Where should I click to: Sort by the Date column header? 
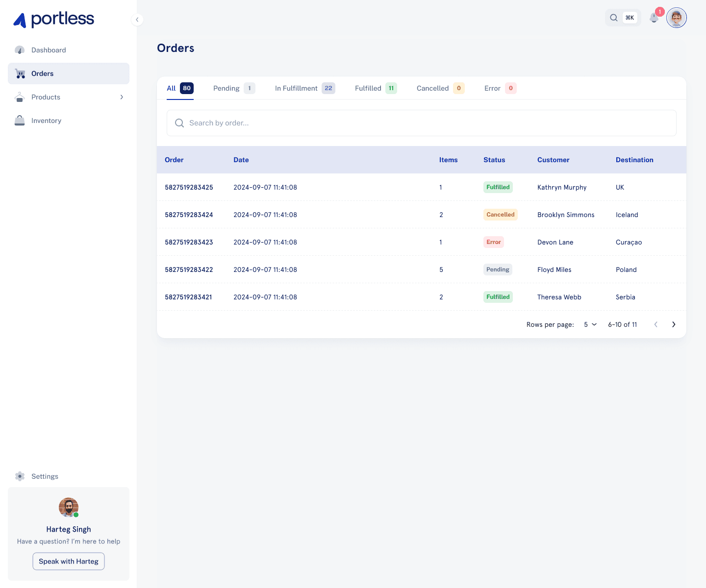[x=241, y=160]
